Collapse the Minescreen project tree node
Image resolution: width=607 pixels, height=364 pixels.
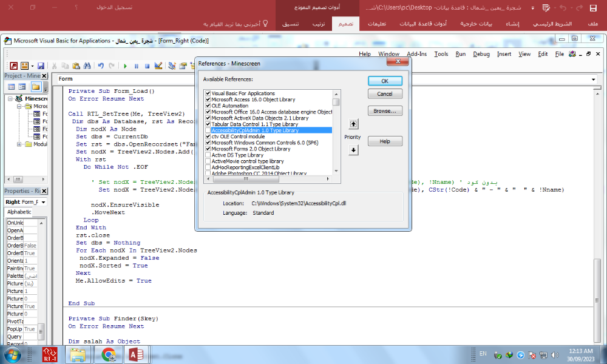click(10, 99)
